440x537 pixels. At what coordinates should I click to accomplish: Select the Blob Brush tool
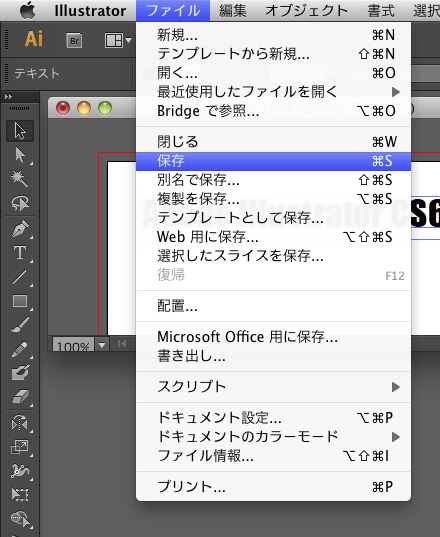pos(20,373)
